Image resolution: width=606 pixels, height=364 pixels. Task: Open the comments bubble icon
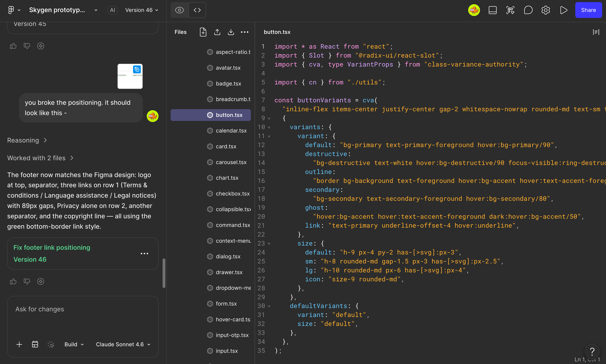tap(528, 10)
